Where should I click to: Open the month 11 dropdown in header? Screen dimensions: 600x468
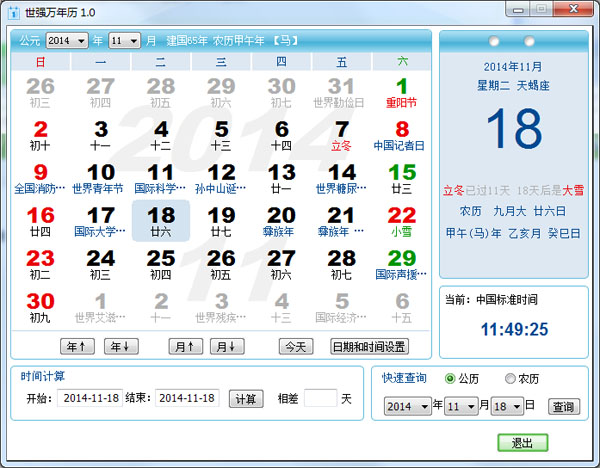coord(124,41)
